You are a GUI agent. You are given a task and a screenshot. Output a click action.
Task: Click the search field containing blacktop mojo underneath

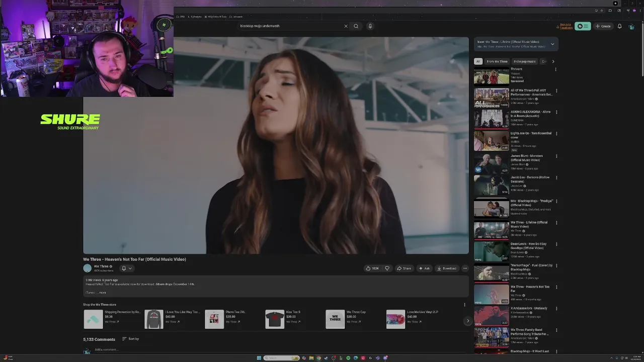tap(290, 26)
